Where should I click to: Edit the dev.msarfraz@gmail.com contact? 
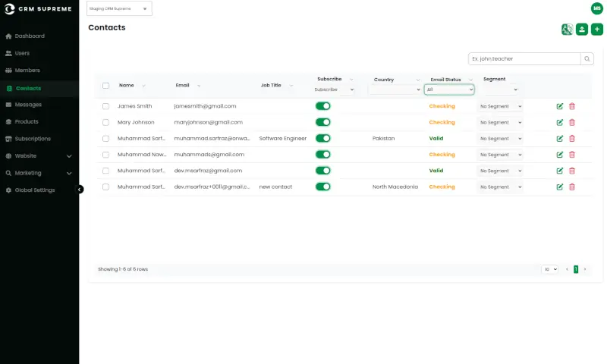559,171
